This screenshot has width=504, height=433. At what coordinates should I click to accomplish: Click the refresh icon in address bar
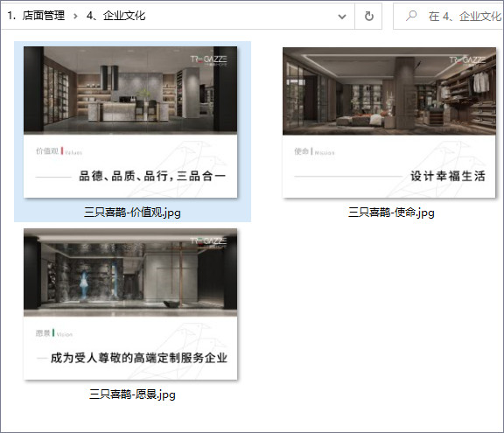368,16
